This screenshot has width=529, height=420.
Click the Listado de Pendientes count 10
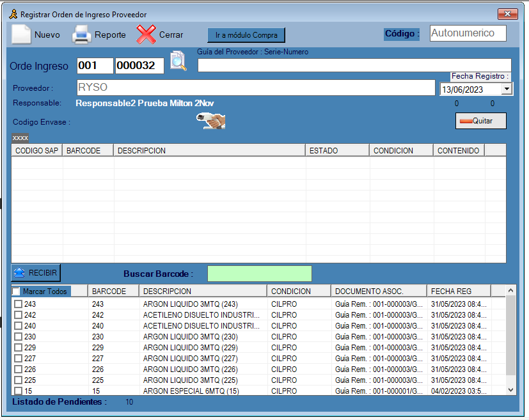click(x=129, y=402)
